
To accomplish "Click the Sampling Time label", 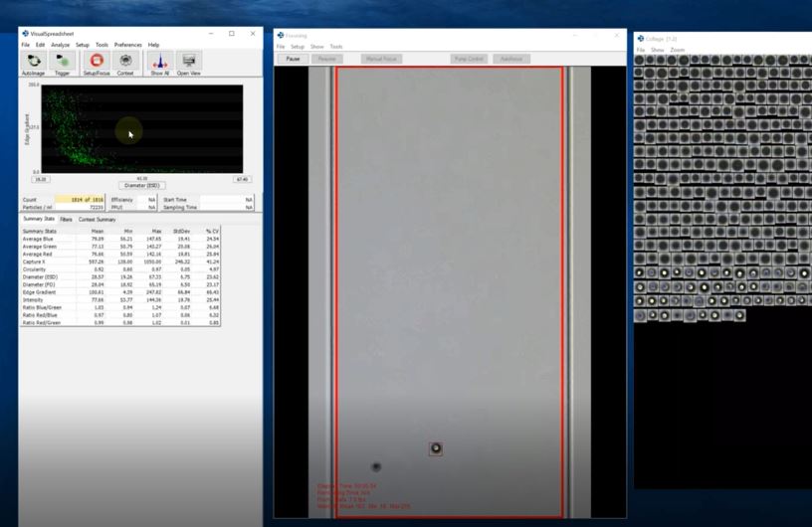I will click(x=180, y=208).
